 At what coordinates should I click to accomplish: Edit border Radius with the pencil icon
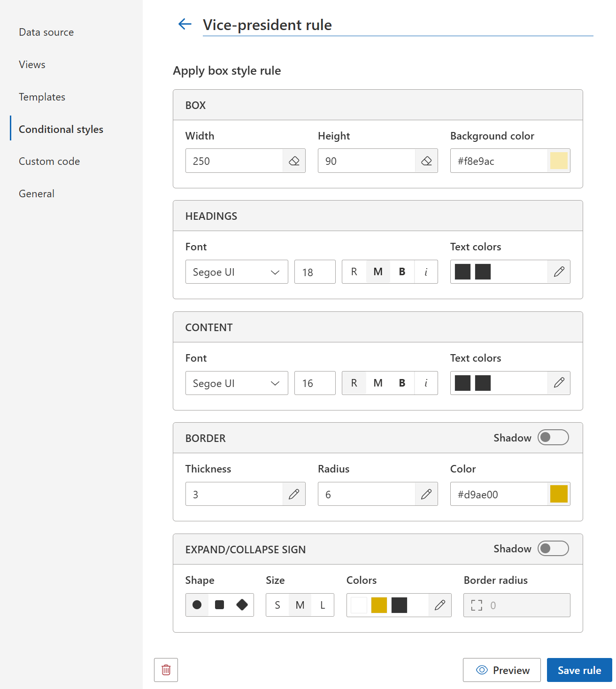click(x=426, y=494)
